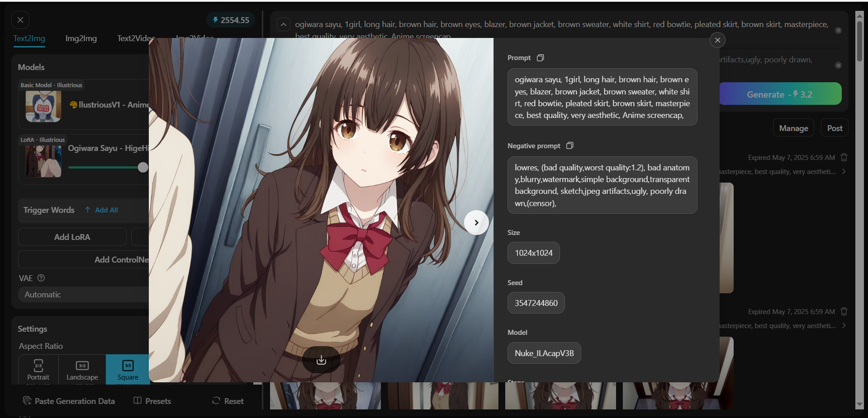Click the prompt text box in the dialog
The image size is (868, 418).
pyautogui.click(x=602, y=97)
